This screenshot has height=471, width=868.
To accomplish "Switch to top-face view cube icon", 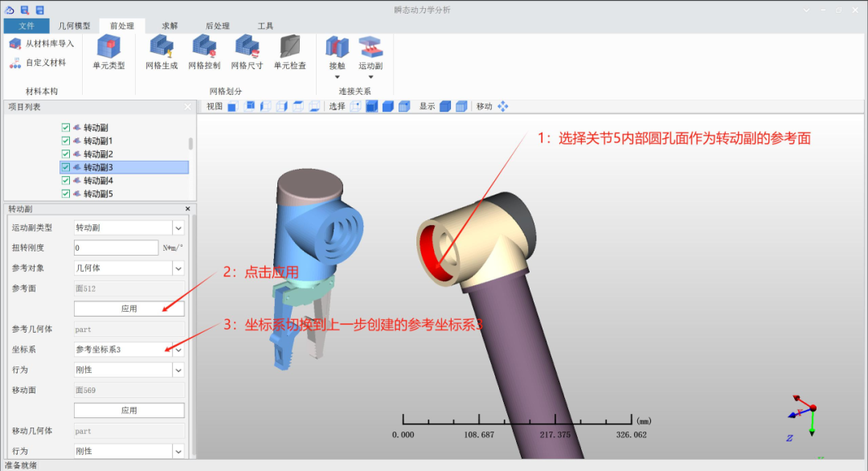I will click(298, 106).
